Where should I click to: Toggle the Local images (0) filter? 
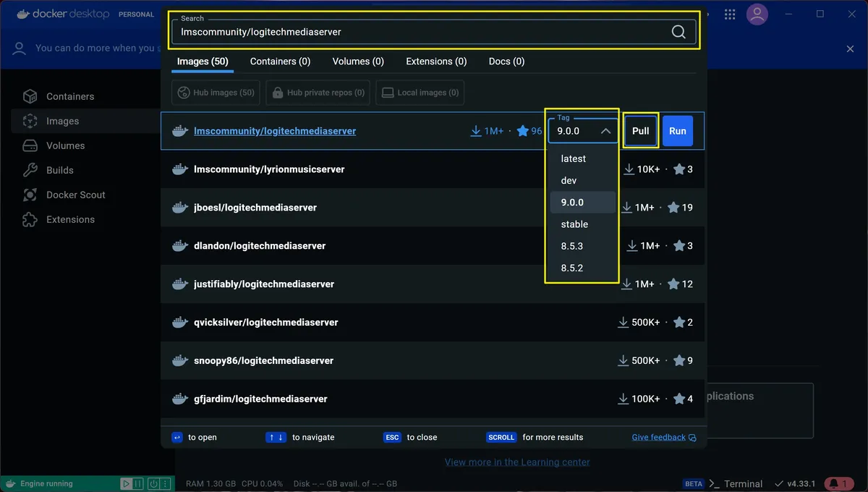[420, 93]
